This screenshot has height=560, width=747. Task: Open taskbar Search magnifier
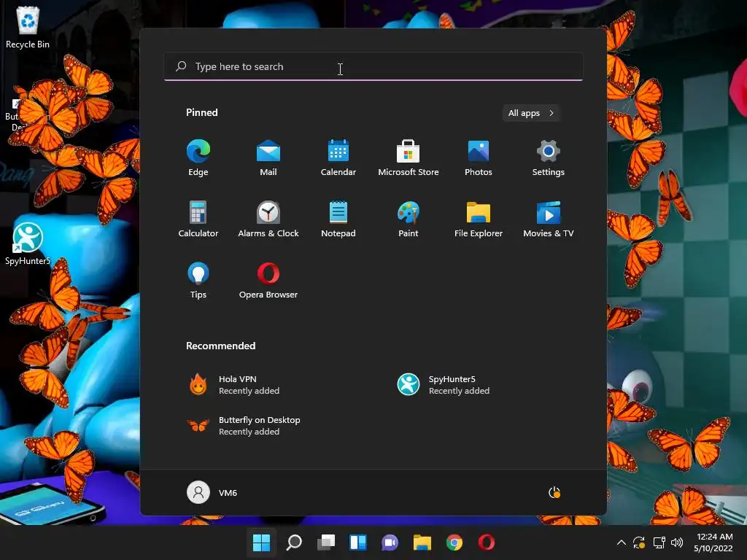pyautogui.click(x=294, y=542)
